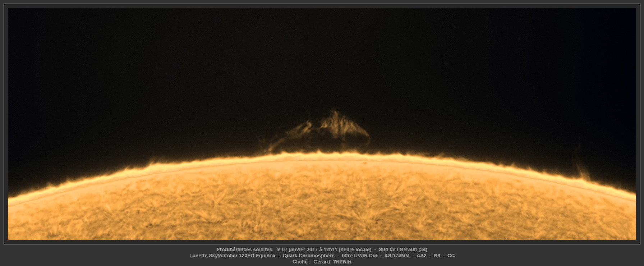644x266 pixels.
Task: Click credit text 'Cliché : Gérard THERIN'
Action: [x=322, y=262]
